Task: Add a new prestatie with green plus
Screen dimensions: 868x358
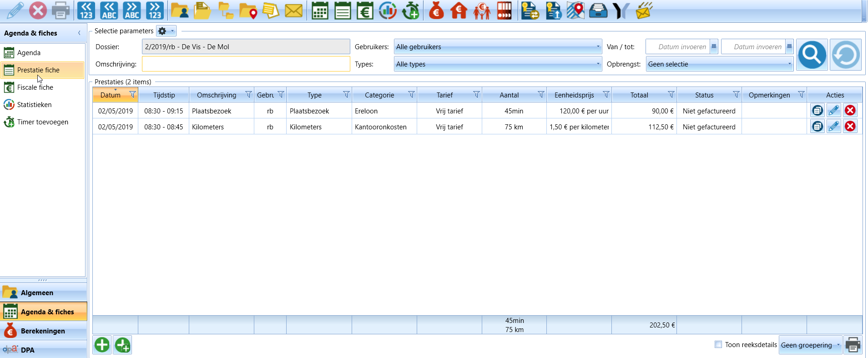Action: [x=102, y=345]
